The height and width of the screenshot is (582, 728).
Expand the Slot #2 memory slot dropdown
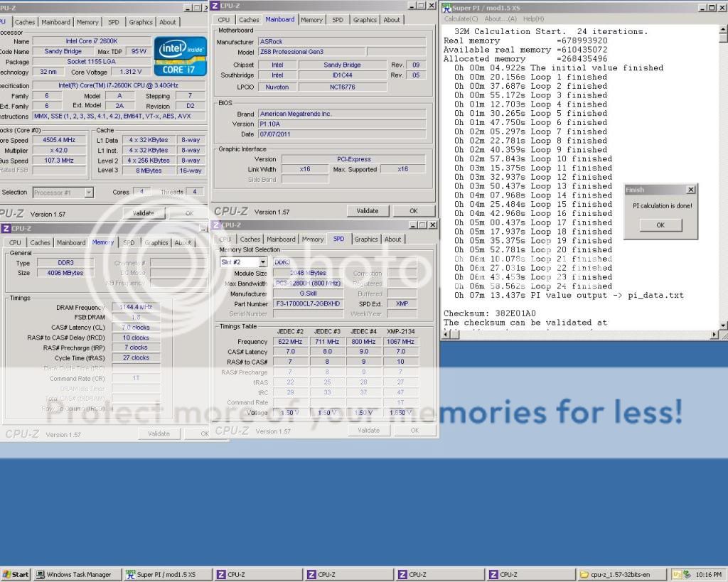(x=262, y=262)
